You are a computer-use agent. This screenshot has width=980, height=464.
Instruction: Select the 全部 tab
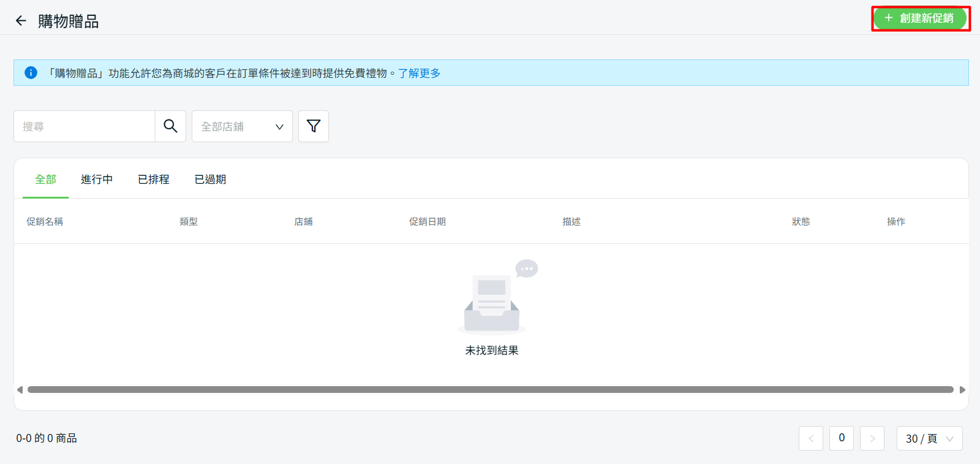45,179
